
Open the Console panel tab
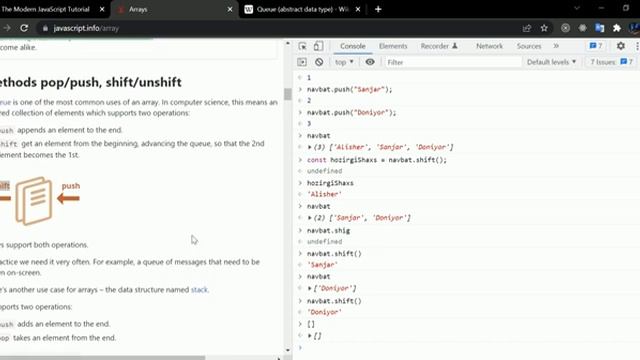(x=353, y=46)
